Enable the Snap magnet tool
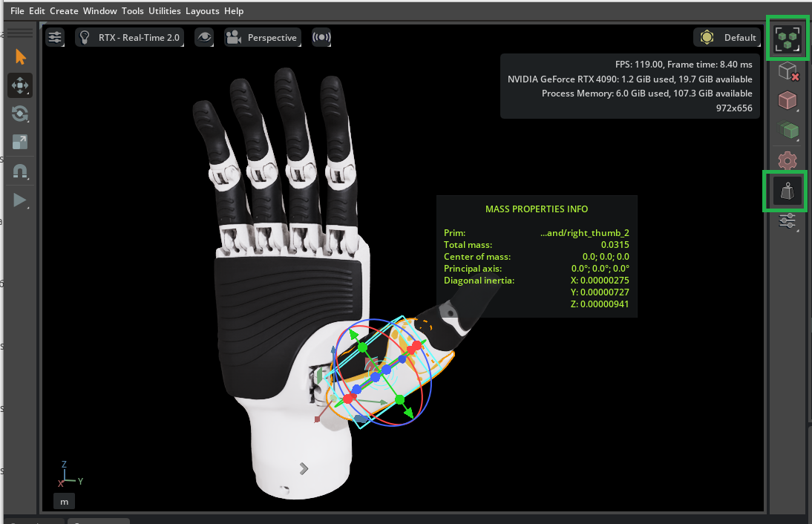The image size is (812, 524). pyautogui.click(x=20, y=171)
